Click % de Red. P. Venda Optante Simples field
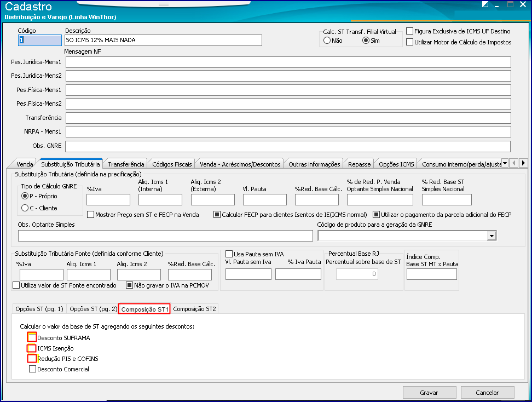 point(380,200)
